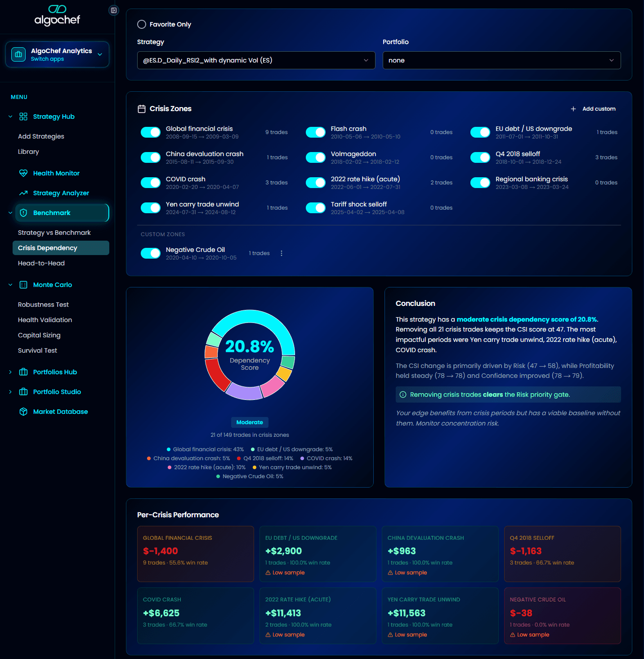This screenshot has height=659, width=644.
Task: Open Monte Carlo using its dice icon
Action: point(23,285)
